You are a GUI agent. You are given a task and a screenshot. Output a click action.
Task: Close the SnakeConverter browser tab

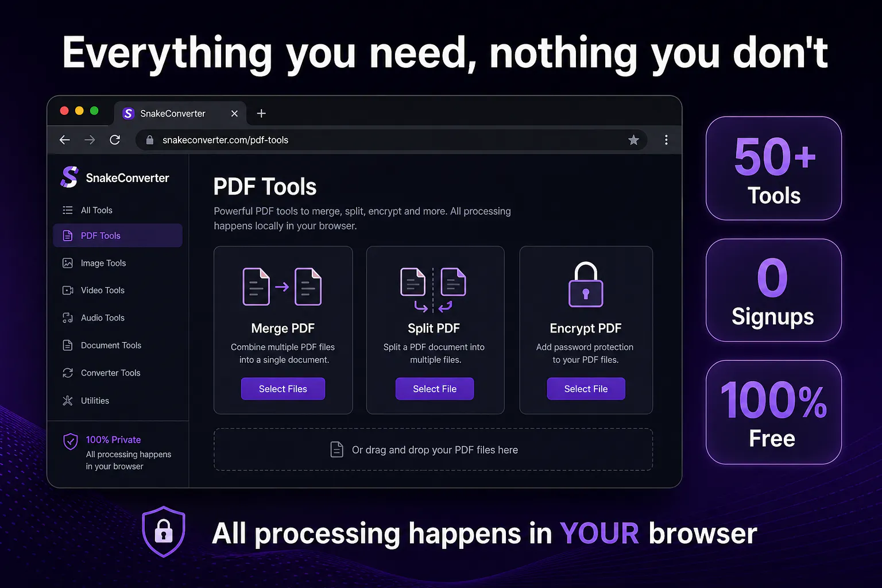click(x=234, y=114)
